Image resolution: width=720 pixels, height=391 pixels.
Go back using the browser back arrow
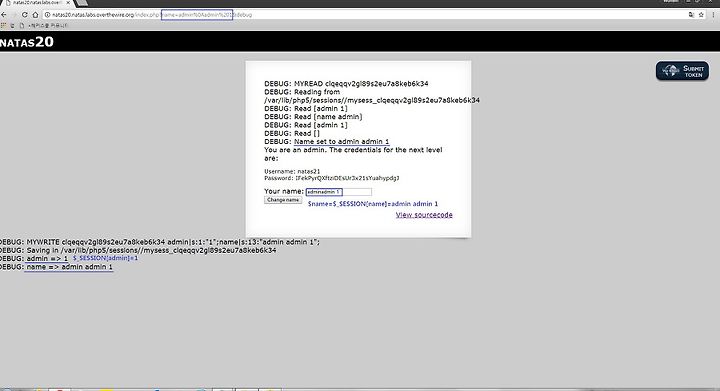coord(4,15)
